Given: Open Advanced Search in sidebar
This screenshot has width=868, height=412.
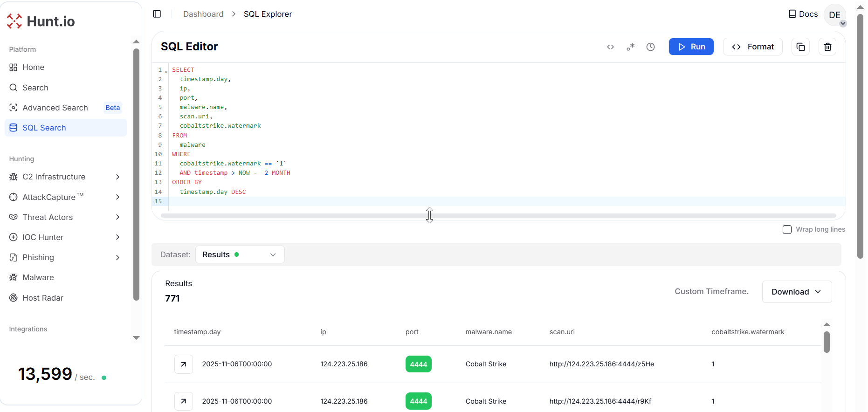Looking at the screenshot, I should coord(65,108).
